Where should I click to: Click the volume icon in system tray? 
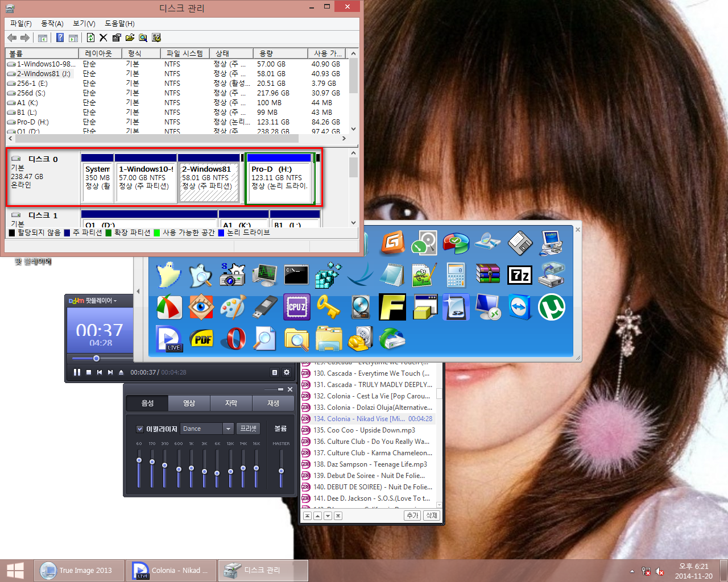[660, 571]
